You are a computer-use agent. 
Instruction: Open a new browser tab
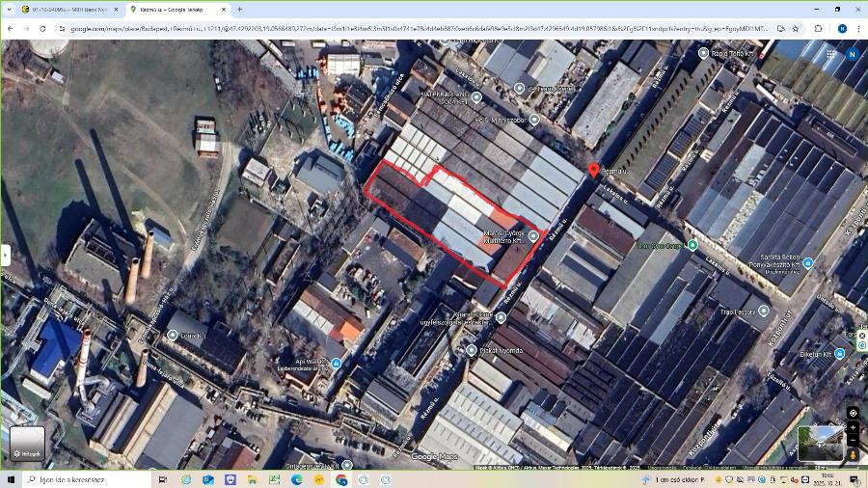click(x=240, y=10)
